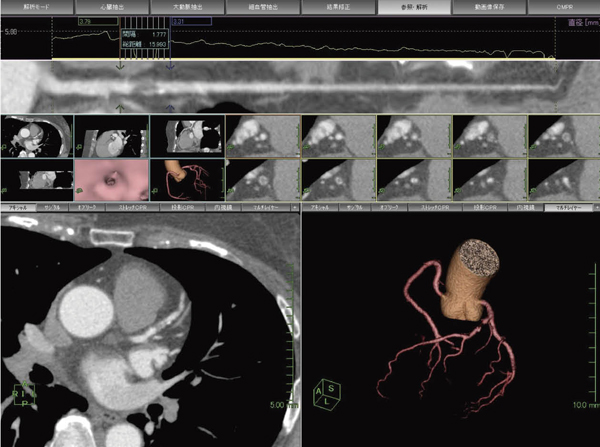Screen dimensions: 600x447
Task: Choose the axial heart thumbnail in top-left grid
Action: [37, 134]
